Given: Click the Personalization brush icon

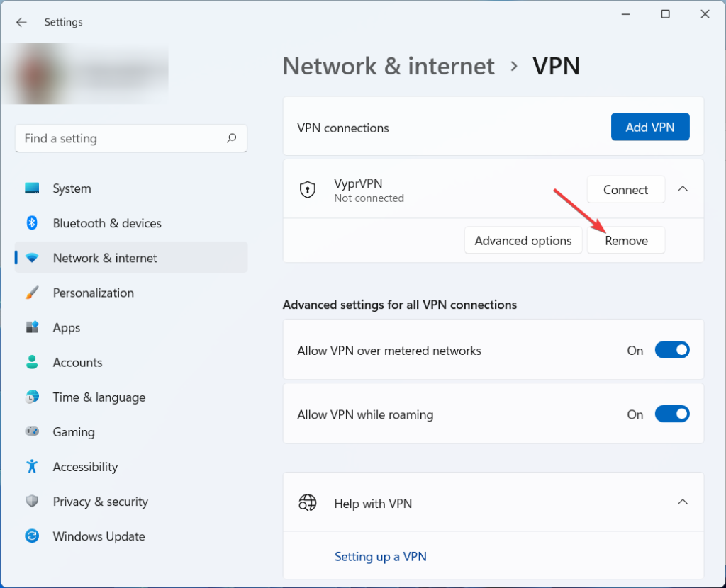Looking at the screenshot, I should [33, 293].
